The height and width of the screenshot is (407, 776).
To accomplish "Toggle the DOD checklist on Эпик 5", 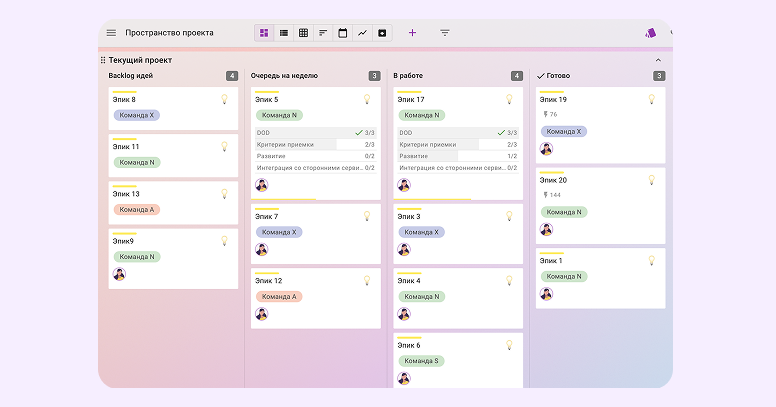I will coord(315,132).
